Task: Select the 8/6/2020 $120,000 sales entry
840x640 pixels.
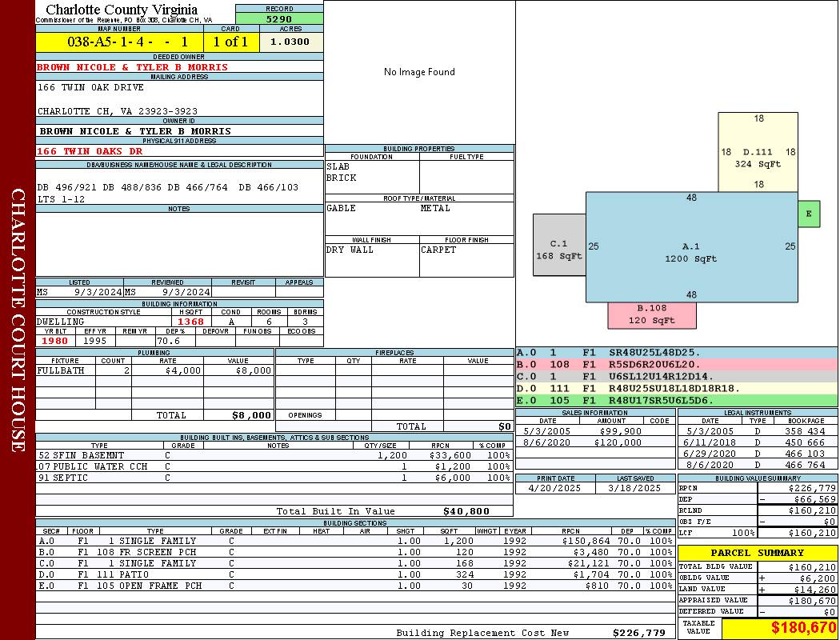Action: 594,442
